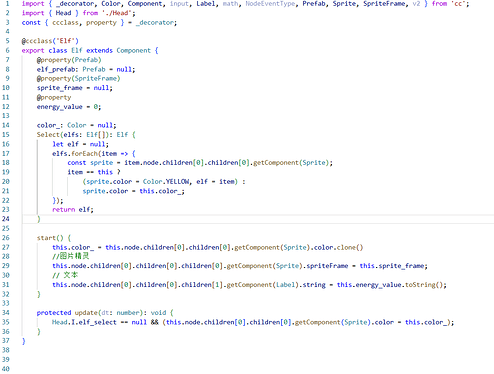494x374 pixels.
Task: Click _decorator on the const line 3
Action: pyautogui.click(x=155, y=22)
